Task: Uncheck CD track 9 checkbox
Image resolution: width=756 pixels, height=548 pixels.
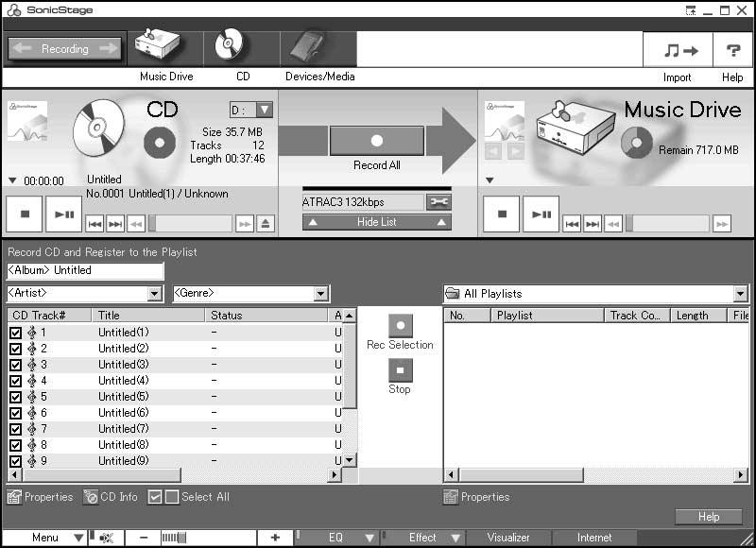Action: 15,461
